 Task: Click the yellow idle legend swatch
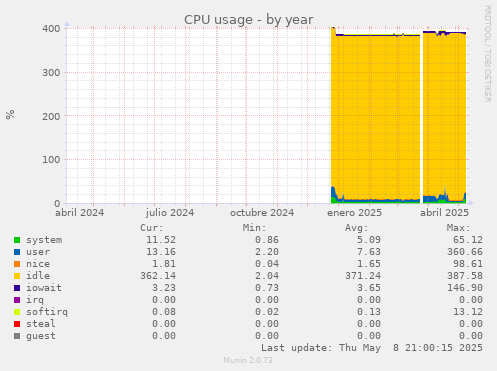(17, 276)
